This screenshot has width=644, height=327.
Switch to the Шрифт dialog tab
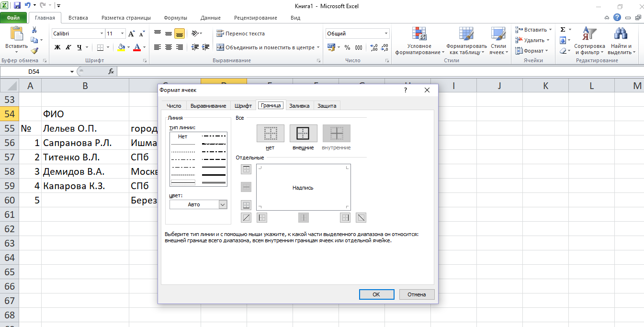(243, 106)
